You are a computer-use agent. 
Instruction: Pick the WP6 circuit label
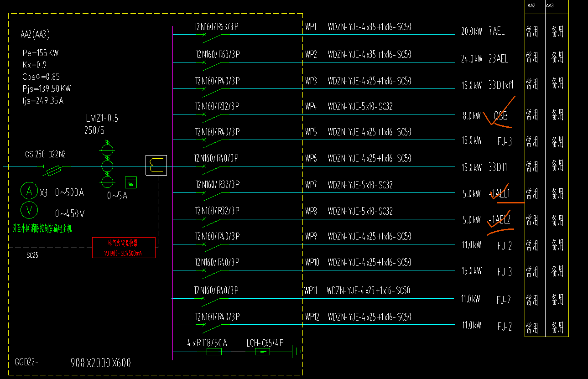pos(311,159)
